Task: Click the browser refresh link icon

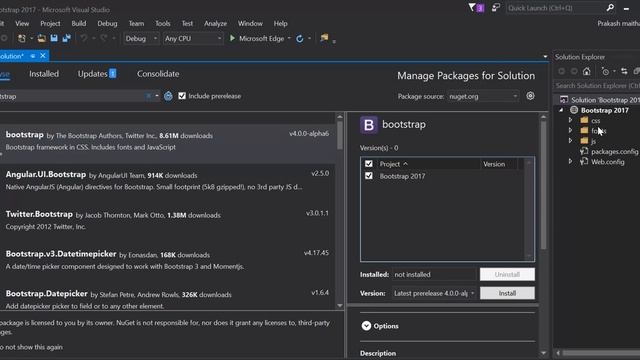Action: [x=300, y=38]
